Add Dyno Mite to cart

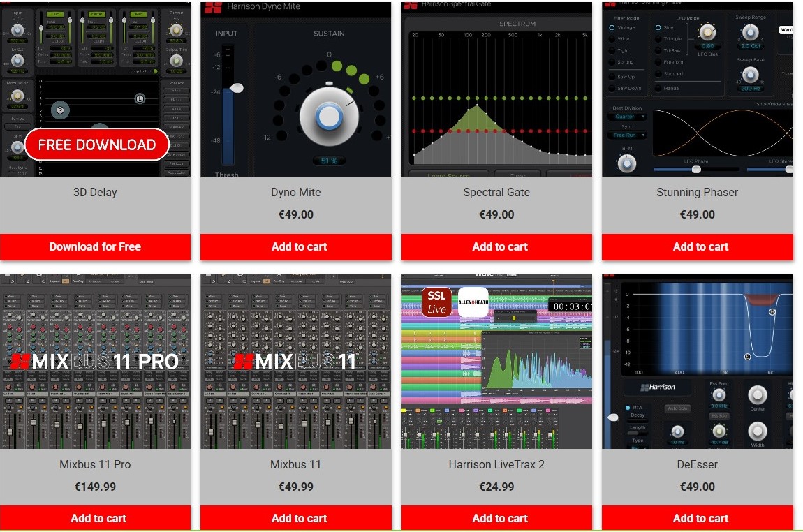pos(296,246)
